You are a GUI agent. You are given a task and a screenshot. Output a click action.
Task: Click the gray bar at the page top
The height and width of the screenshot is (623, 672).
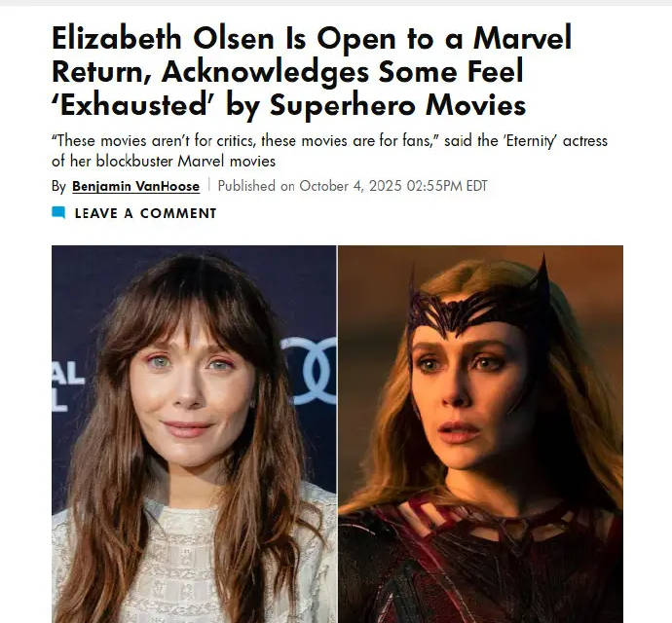tap(336, 3)
